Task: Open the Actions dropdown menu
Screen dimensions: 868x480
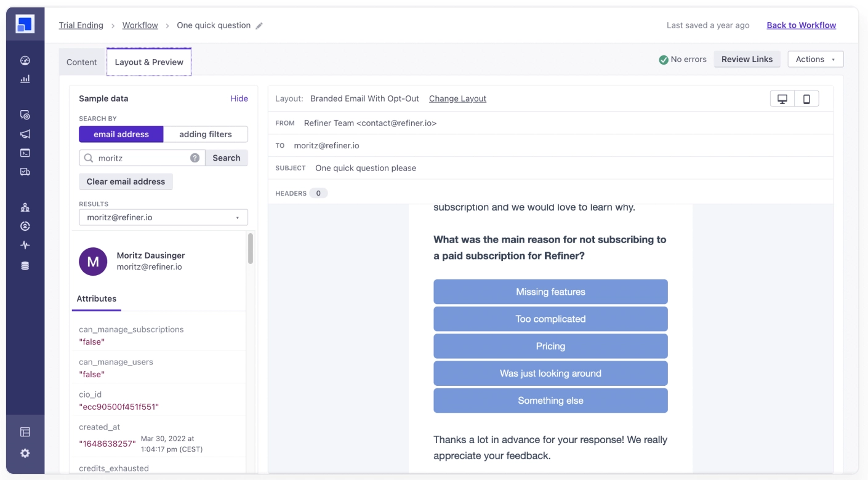Action: [815, 59]
